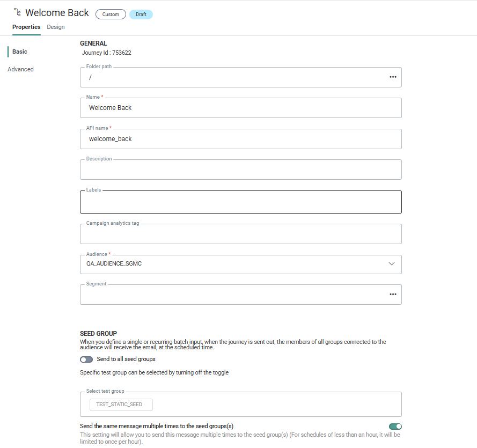Open Folder path browse ellipsis menu

(393, 77)
